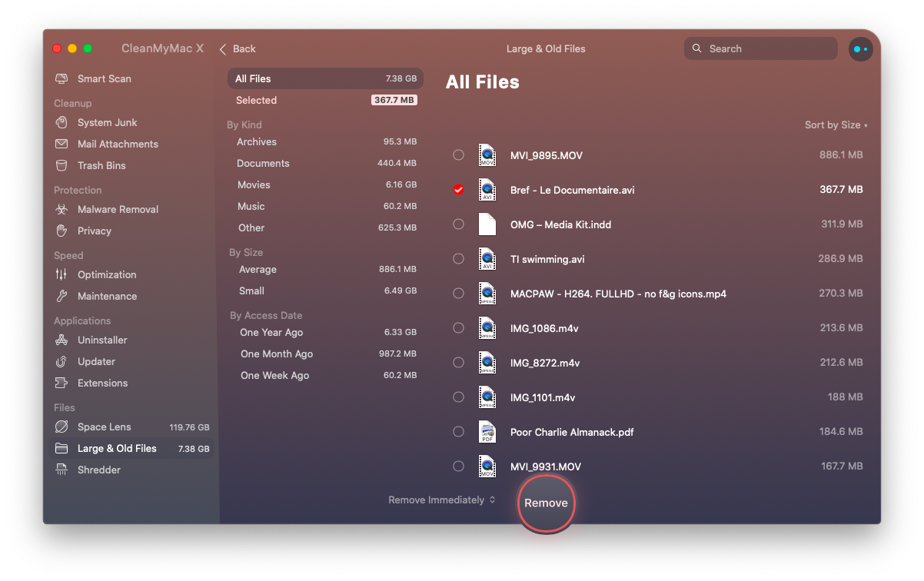Image resolution: width=924 pixels, height=581 pixels.
Task: Click the Shredder icon
Action: click(x=61, y=470)
